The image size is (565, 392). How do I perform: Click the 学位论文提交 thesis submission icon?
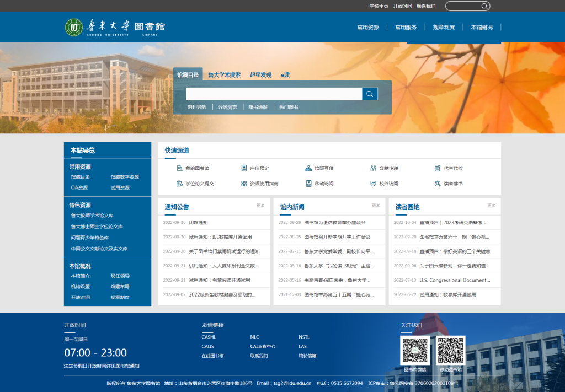[179, 184]
